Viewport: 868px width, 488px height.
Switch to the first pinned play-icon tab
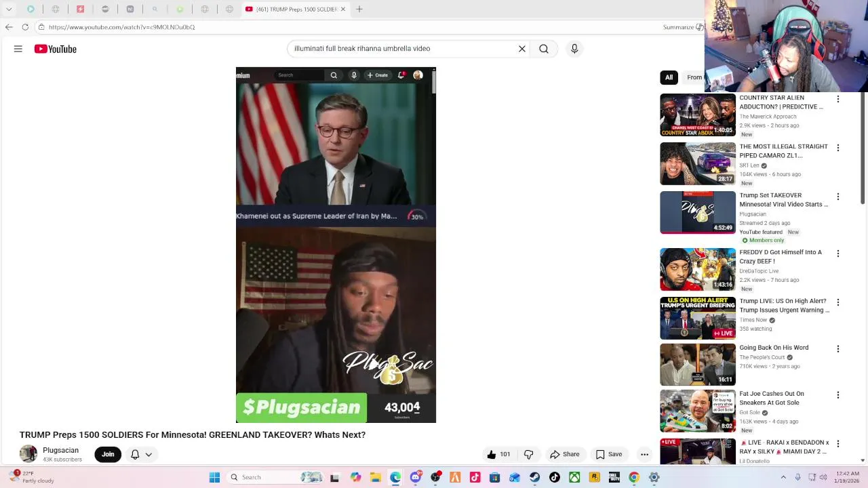[31, 9]
